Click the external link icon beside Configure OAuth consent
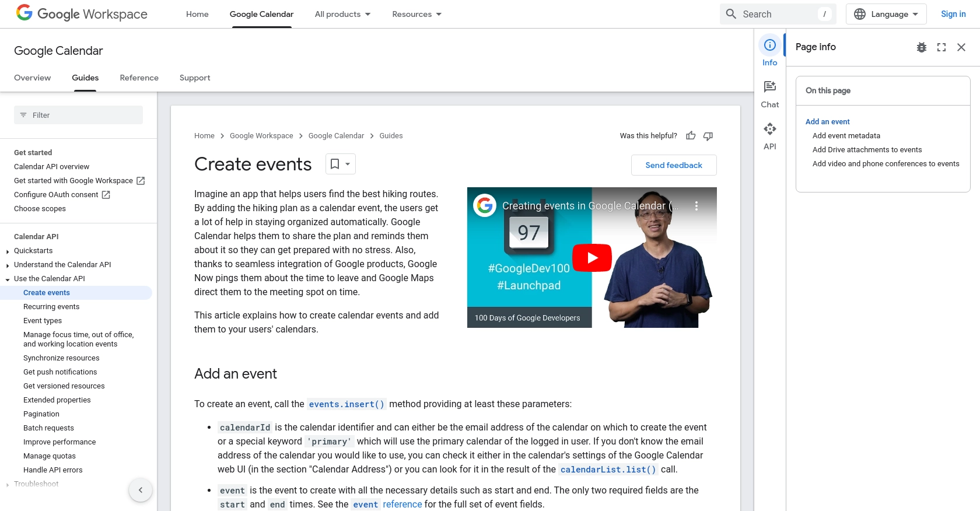 pos(106,195)
